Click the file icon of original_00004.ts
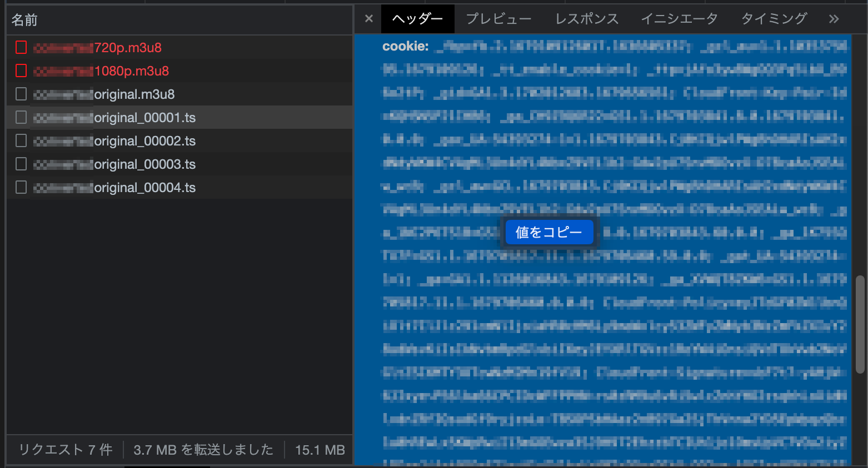The image size is (868, 468). (21, 188)
